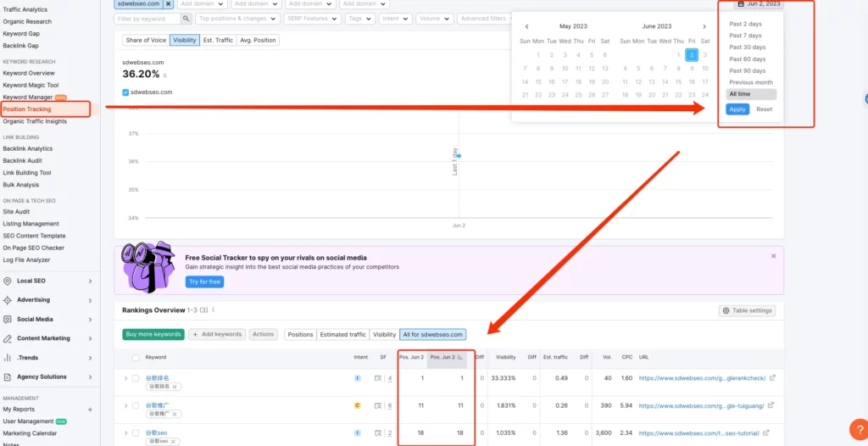Click the Table settings gear icon
This screenshot has height=446, width=868.
coord(726,311)
